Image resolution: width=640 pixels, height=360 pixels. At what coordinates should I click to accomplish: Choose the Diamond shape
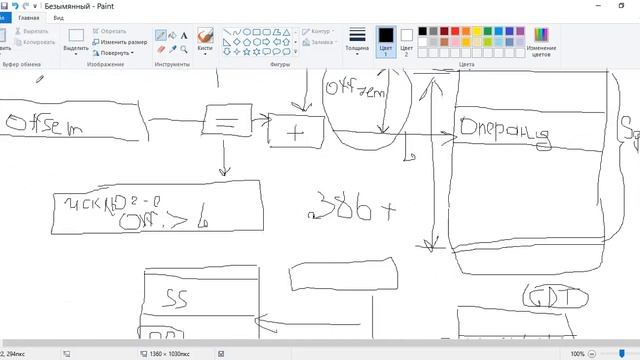(237, 42)
